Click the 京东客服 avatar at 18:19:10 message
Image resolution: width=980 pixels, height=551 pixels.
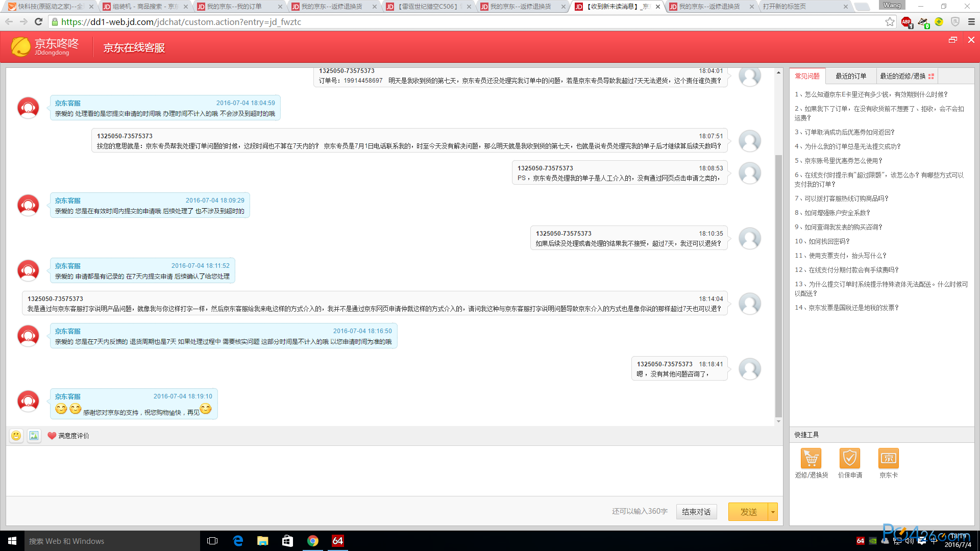tap(28, 401)
